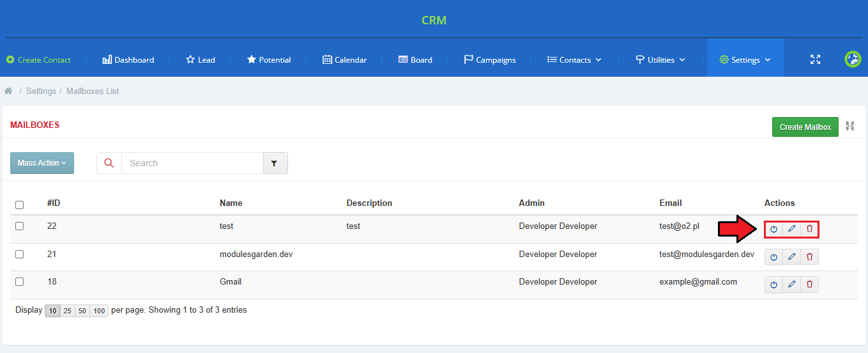Edit the modulesgarden.dev mailbox with pencil icon
The image size is (868, 353).
791,257
